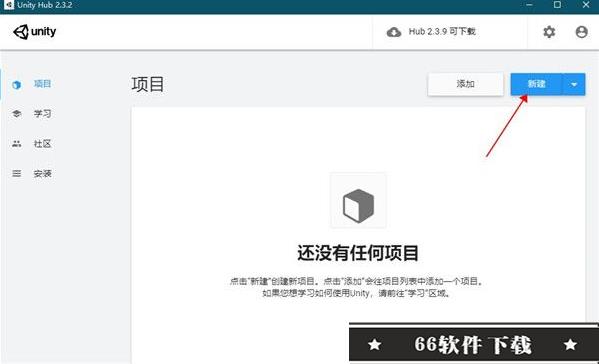Click the 还没有任何项目 heading
The image size is (599, 364).
point(358,253)
